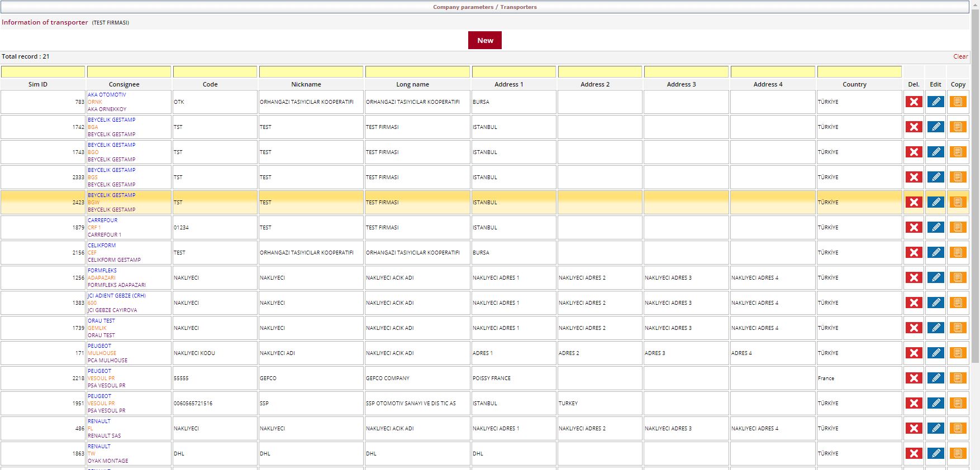Edit the record with Sim ID 1743
Screen dimensions: 980x470
pyautogui.click(x=935, y=152)
